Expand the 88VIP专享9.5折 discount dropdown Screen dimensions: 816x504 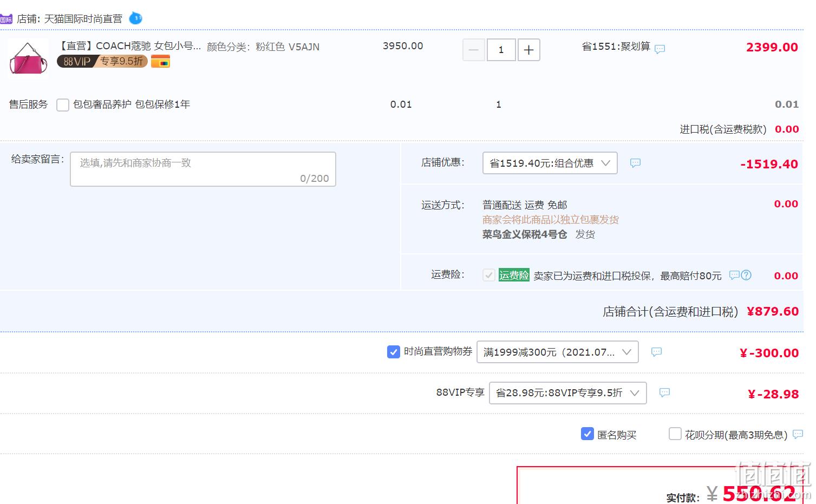click(567, 393)
